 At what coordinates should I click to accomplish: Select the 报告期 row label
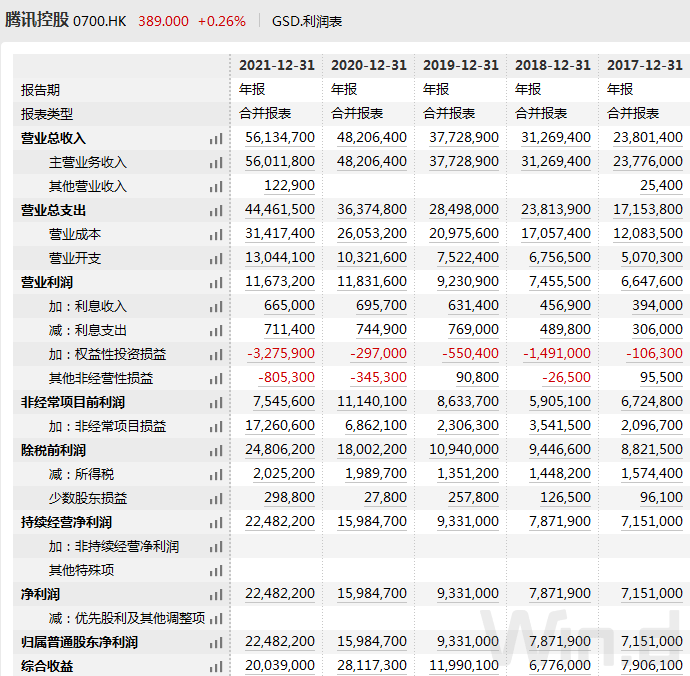point(40,90)
